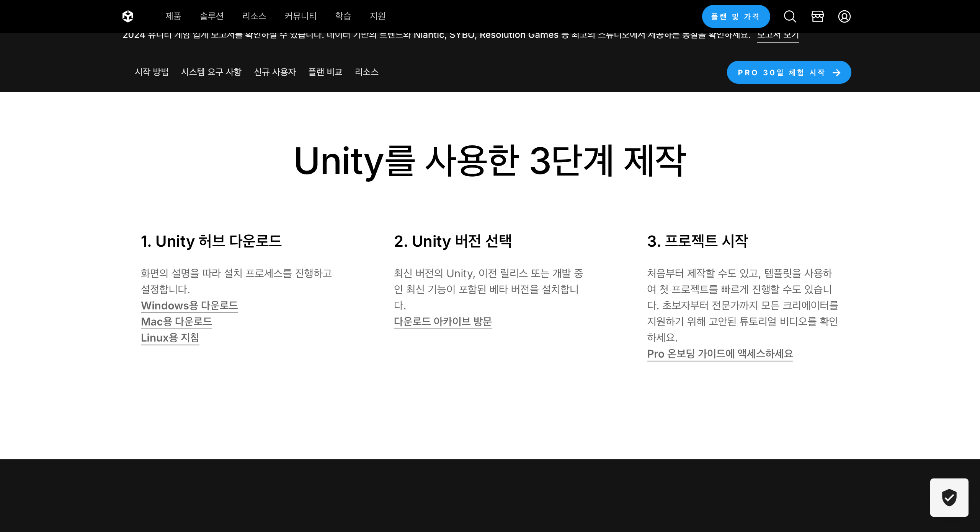980x532 pixels.
Task: Open the 제품 navigation menu
Action: (173, 16)
